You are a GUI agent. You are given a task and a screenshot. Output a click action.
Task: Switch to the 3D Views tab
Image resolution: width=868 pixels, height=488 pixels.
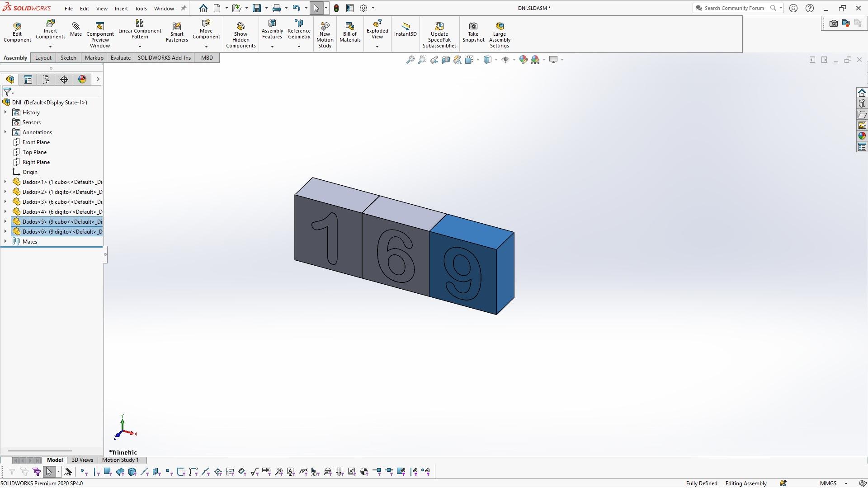click(82, 460)
